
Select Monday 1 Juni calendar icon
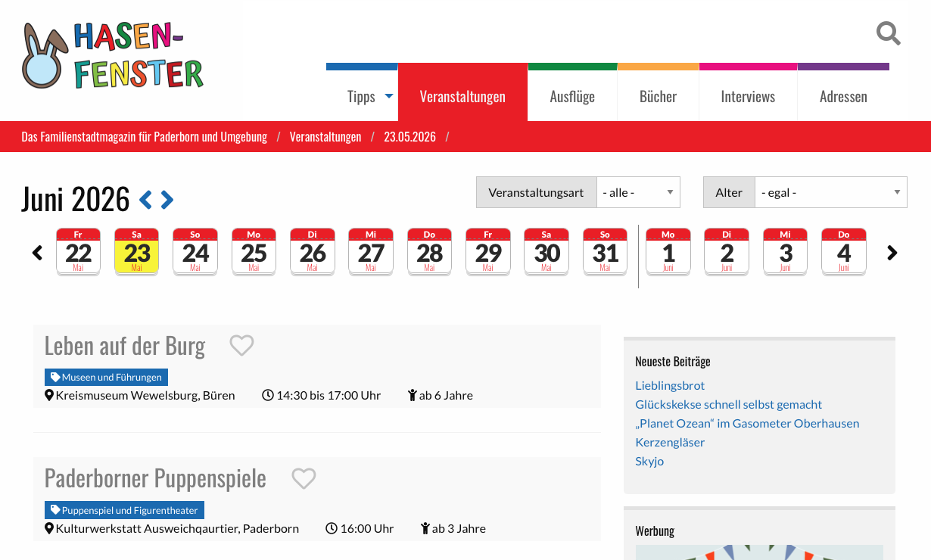click(x=668, y=252)
